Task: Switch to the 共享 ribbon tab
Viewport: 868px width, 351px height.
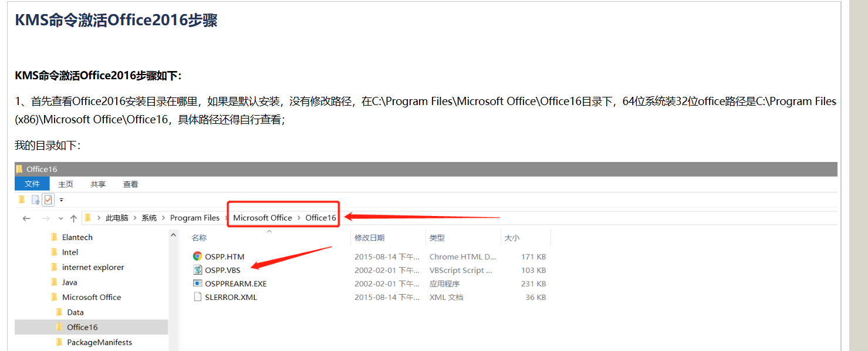Action: [98, 184]
